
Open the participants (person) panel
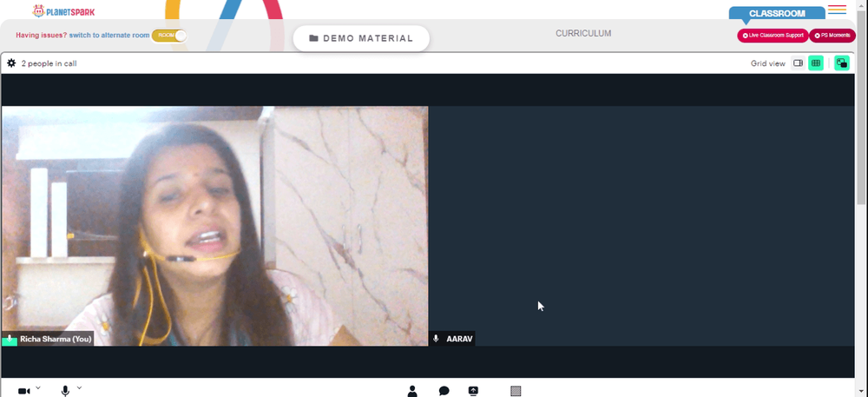click(411, 392)
